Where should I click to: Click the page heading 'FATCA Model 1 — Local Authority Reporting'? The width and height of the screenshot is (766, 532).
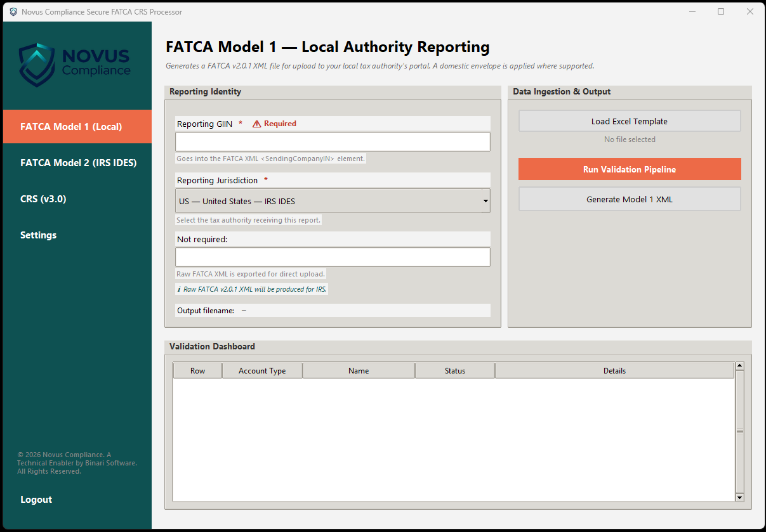[327, 47]
